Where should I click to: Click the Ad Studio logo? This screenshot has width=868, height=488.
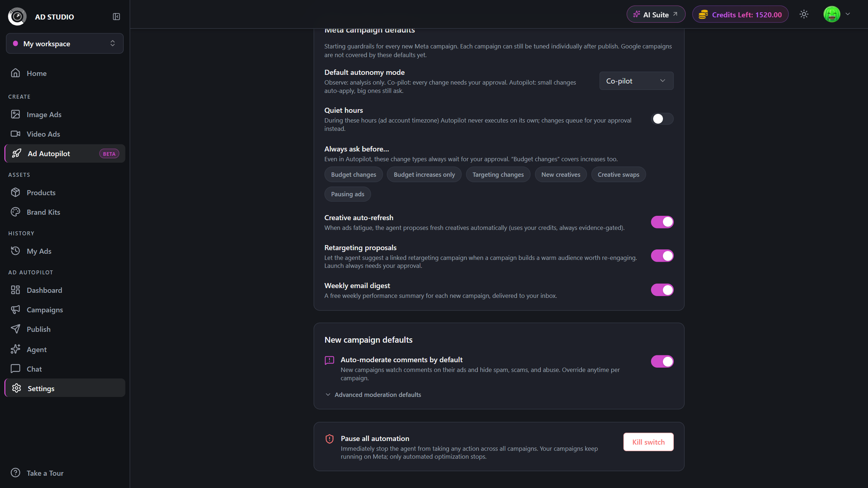click(x=17, y=17)
